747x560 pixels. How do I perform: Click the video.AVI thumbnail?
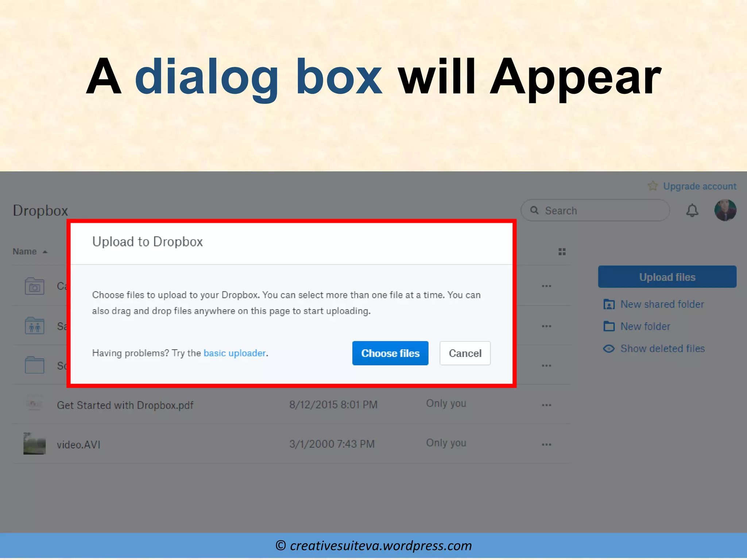pos(35,443)
